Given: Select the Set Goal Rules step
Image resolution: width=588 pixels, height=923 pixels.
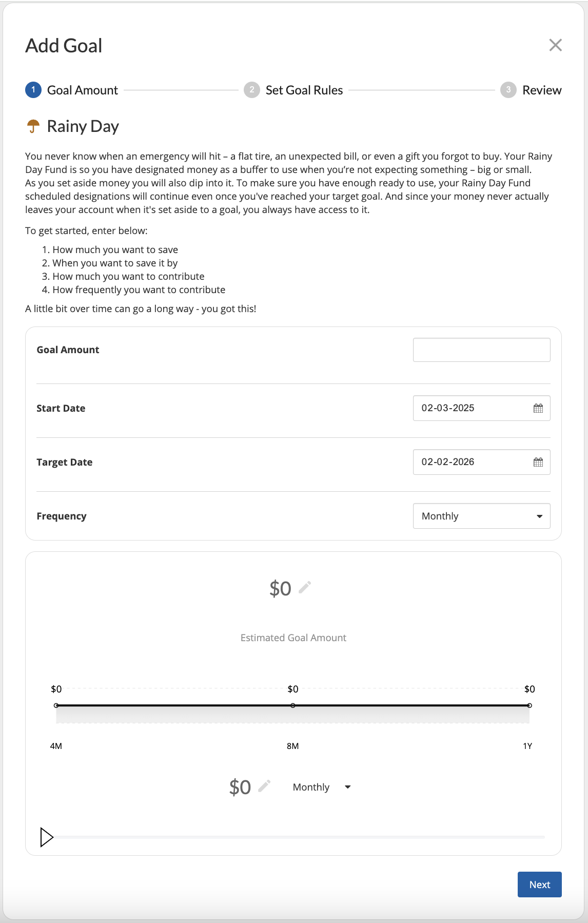Looking at the screenshot, I should pyautogui.click(x=304, y=89).
